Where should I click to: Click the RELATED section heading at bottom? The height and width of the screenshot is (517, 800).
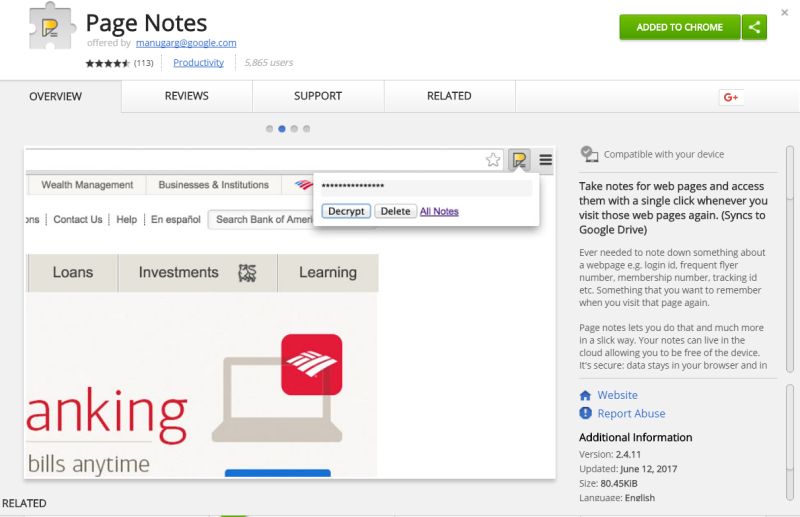pos(24,503)
